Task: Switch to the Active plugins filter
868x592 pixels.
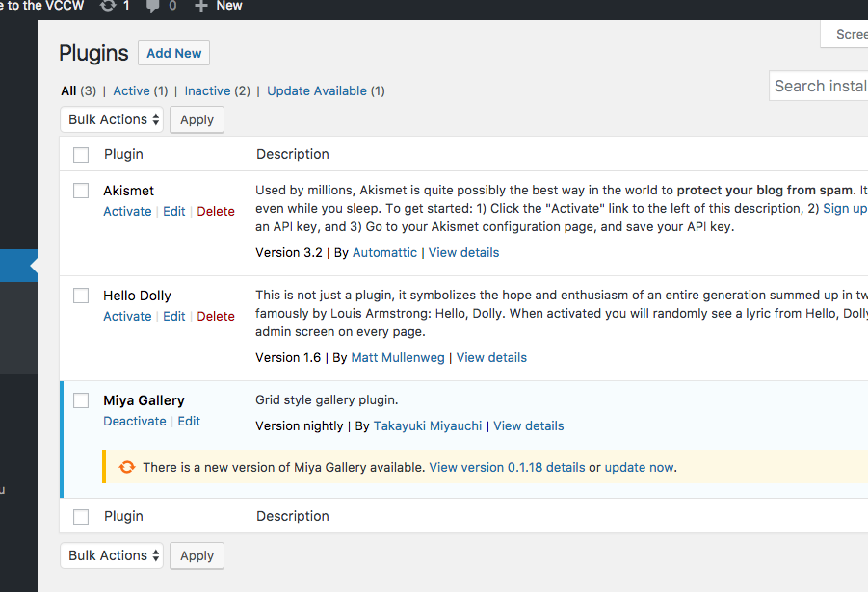Action: (131, 90)
